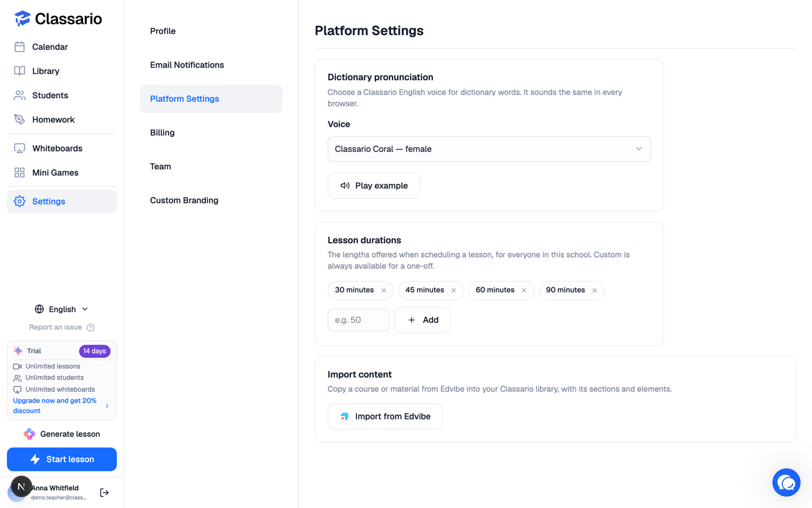Open the Billing settings tab
The width and height of the screenshot is (812, 508).
pyautogui.click(x=211, y=133)
